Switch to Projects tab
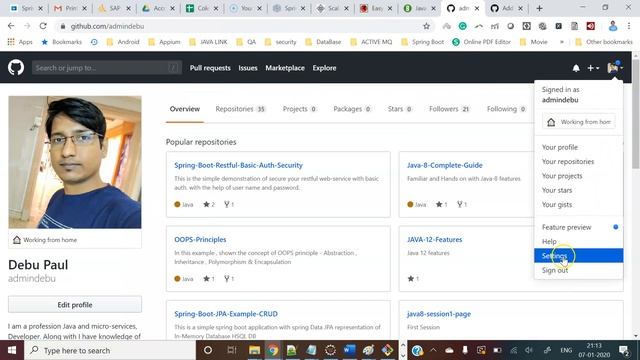640x360 pixels. (x=300, y=109)
